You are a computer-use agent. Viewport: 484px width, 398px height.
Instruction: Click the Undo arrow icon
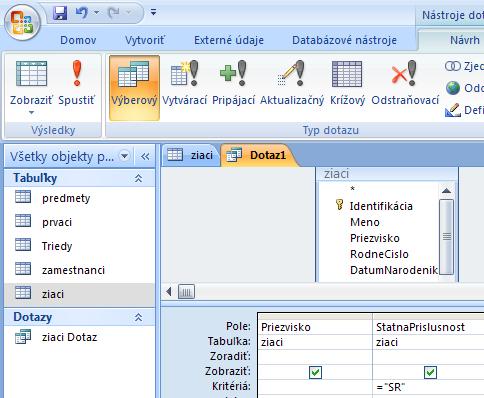pos(81,13)
